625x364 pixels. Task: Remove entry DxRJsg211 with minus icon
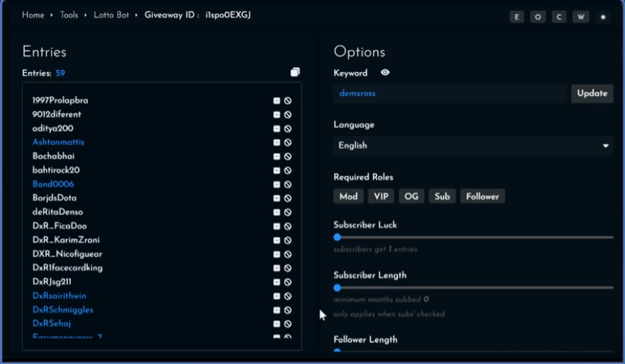pyautogui.click(x=277, y=282)
